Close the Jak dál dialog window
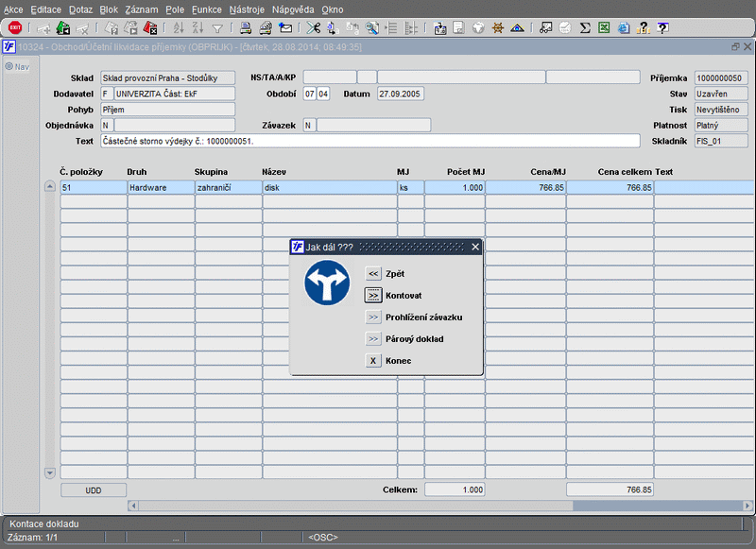The width and height of the screenshot is (756, 549). 475,247
